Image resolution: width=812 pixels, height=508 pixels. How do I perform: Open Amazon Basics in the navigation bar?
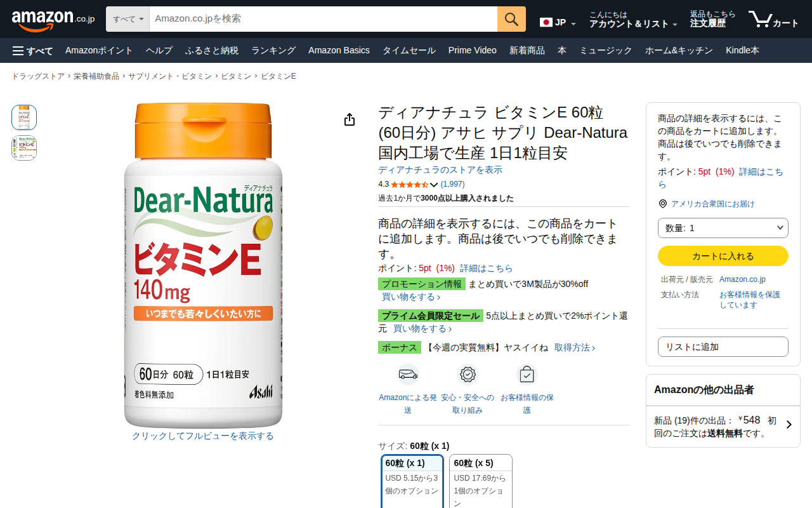339,51
